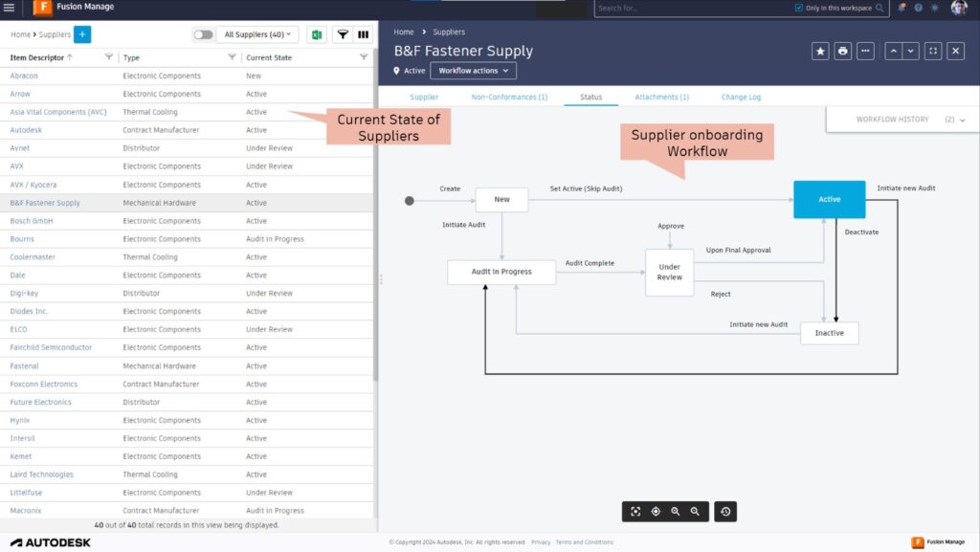Filter the Type column
This screenshot has width=980, height=552.
[x=232, y=56]
